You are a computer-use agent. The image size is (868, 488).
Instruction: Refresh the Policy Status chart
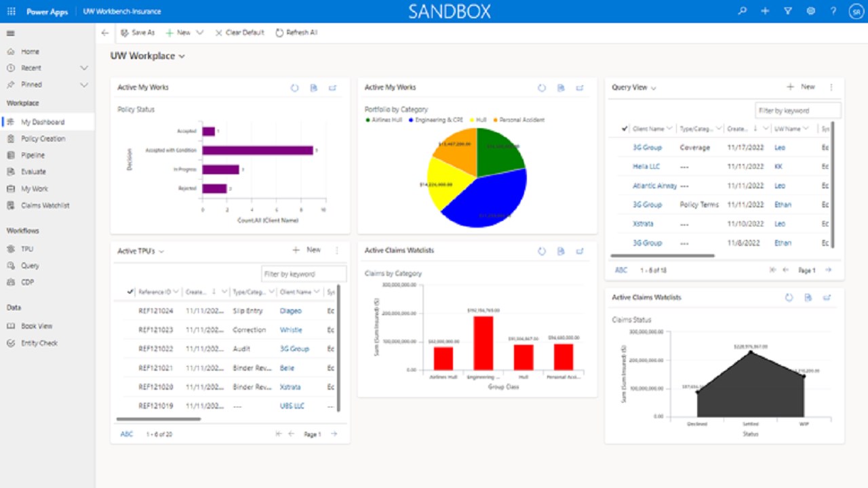tap(294, 88)
